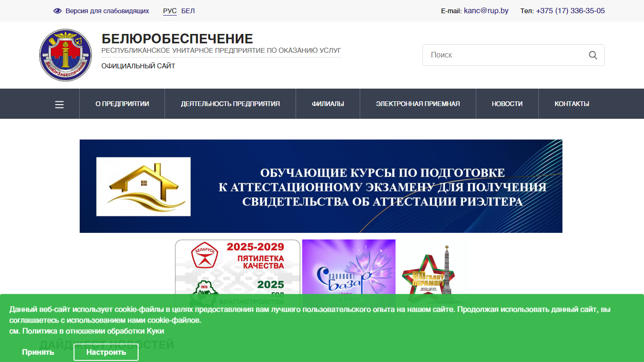
Task: Click the Belyurobespechenie emblem logo
Action: point(66,55)
